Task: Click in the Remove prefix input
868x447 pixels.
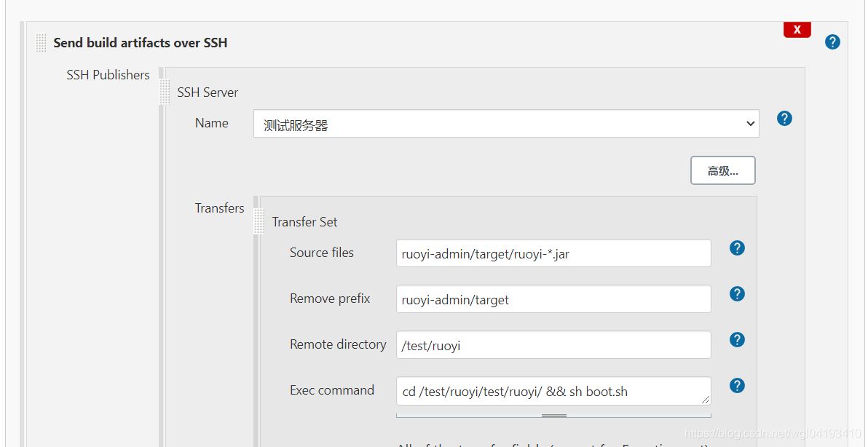Action: (x=553, y=299)
